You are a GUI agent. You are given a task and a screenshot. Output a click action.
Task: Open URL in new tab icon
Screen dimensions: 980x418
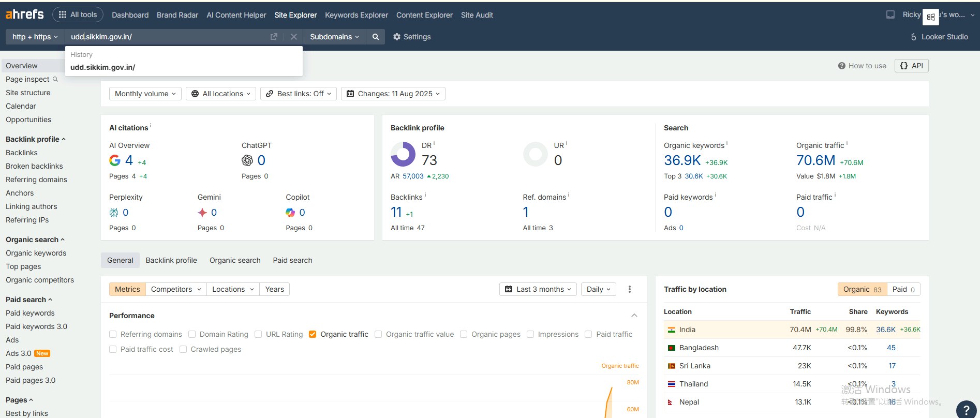(274, 37)
